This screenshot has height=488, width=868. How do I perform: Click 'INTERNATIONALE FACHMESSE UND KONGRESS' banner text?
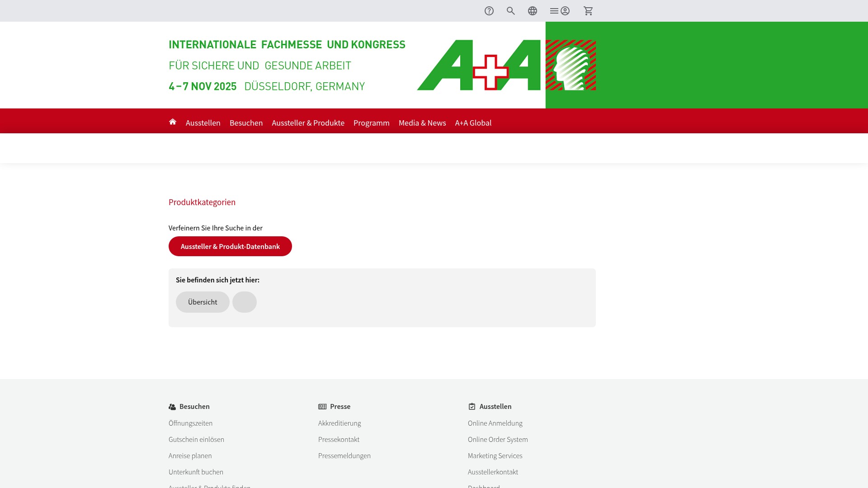(x=287, y=44)
